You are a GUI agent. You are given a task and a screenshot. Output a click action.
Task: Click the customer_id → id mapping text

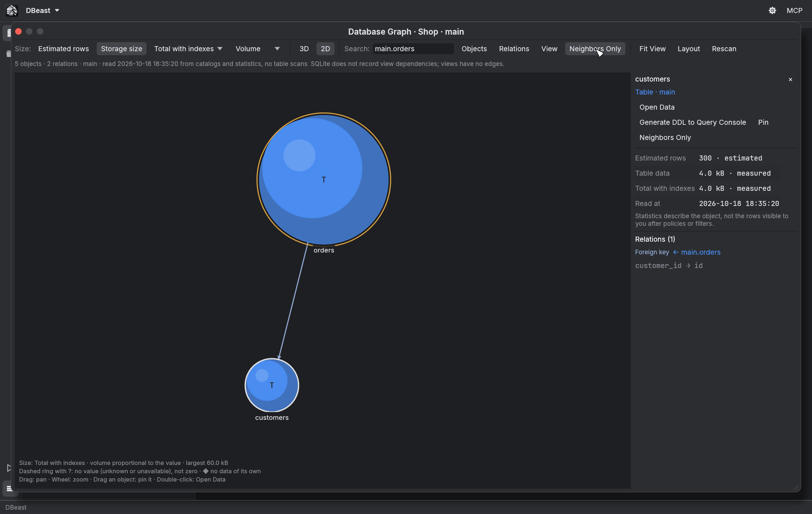(669, 265)
